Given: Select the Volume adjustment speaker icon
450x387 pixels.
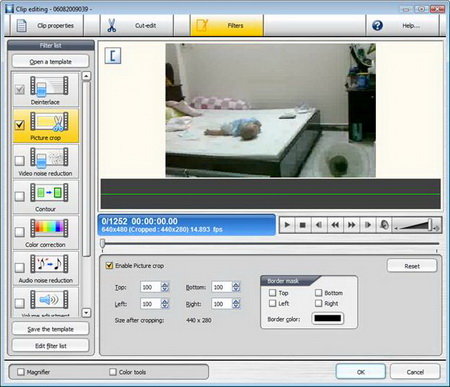Looking at the screenshot, I should click(49, 299).
